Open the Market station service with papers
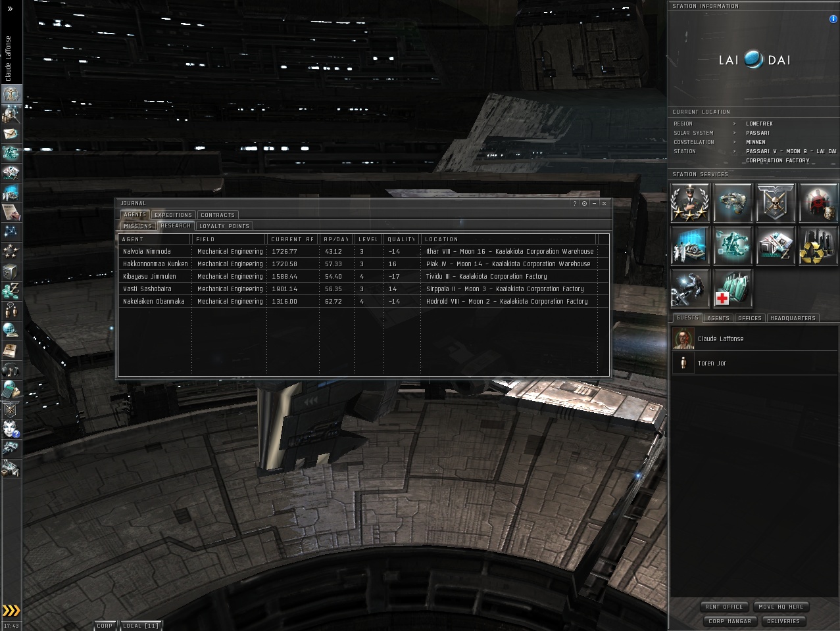The image size is (840, 631). 776,245
